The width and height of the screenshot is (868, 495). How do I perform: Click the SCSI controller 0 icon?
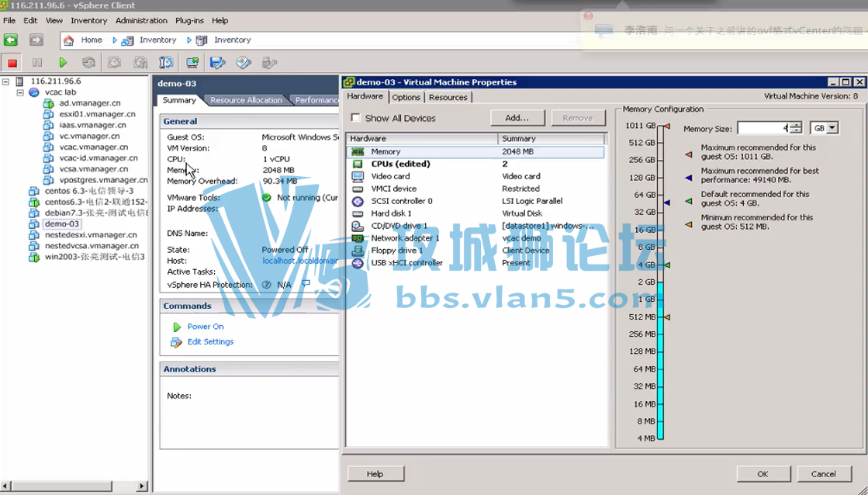[x=358, y=202]
